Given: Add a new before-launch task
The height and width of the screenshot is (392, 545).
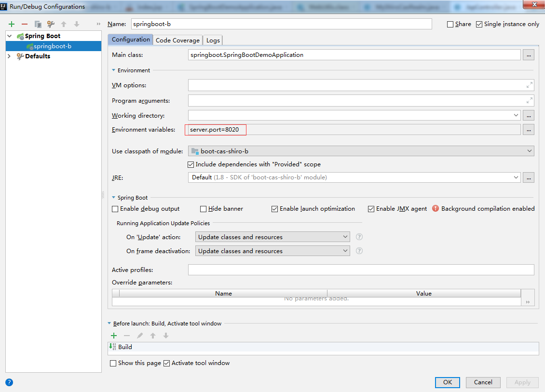Looking at the screenshot, I should coord(113,335).
